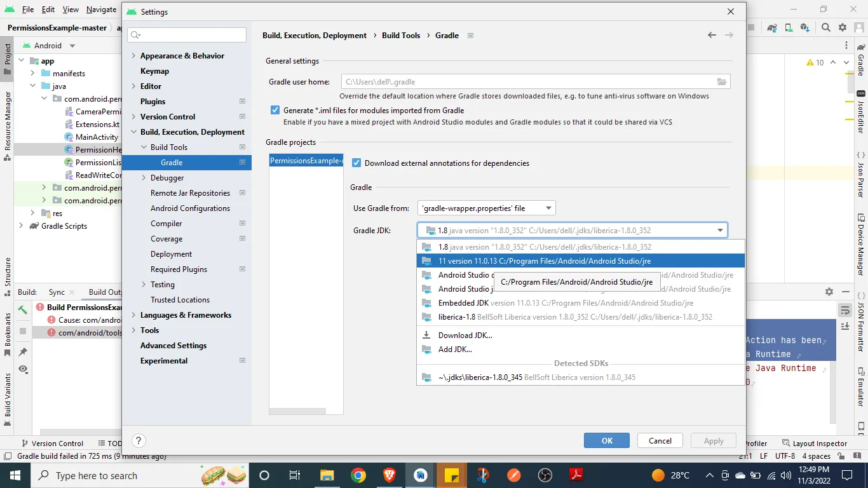
Task: Select Advanced Settings in the settings tree
Action: (173, 346)
